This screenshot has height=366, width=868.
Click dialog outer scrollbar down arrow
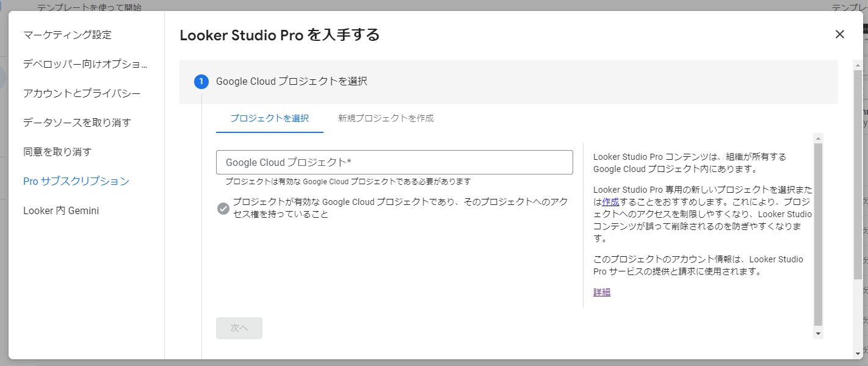(858, 353)
